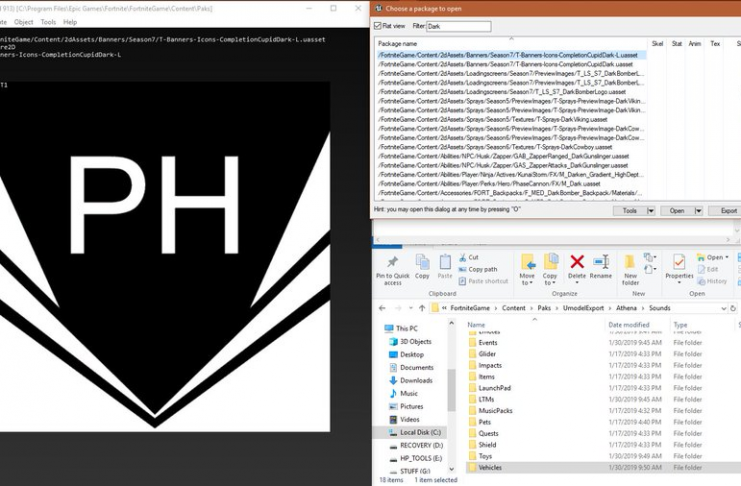This screenshot has width=741, height=486.
Task: Click Athena in the breadcrumb path
Action: [x=626, y=308]
